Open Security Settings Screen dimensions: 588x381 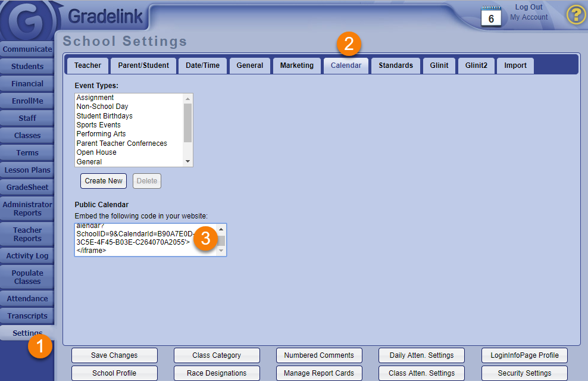(x=524, y=373)
